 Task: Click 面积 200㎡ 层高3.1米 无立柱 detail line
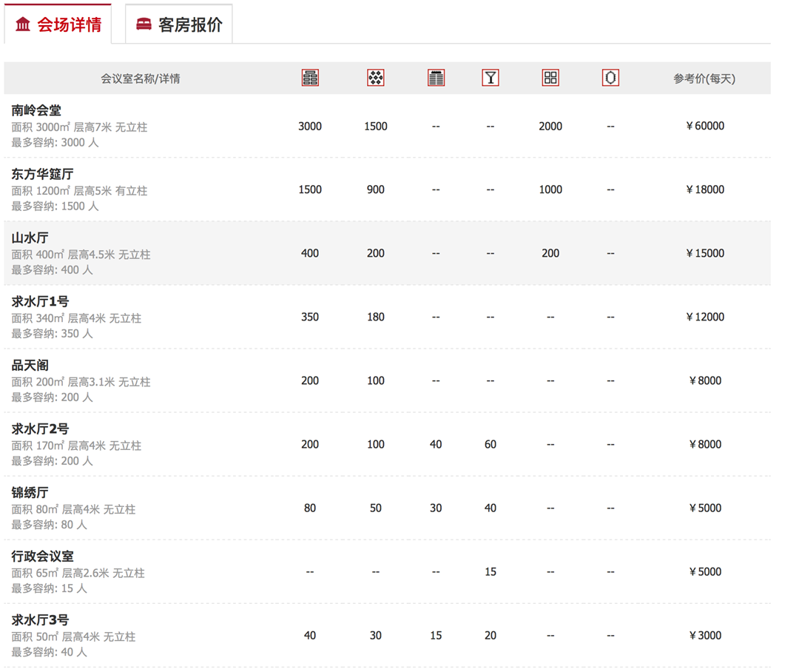(x=81, y=382)
